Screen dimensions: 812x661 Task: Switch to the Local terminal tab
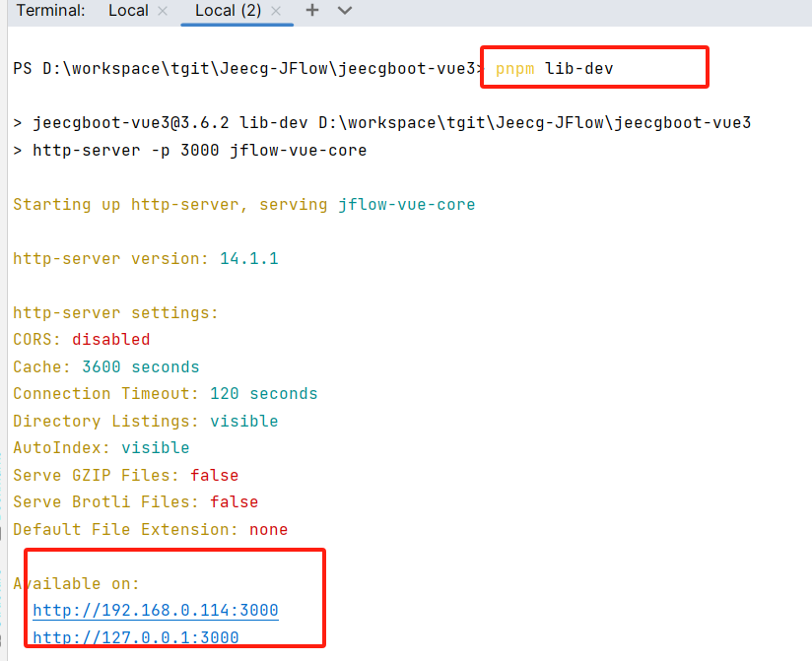tap(128, 11)
